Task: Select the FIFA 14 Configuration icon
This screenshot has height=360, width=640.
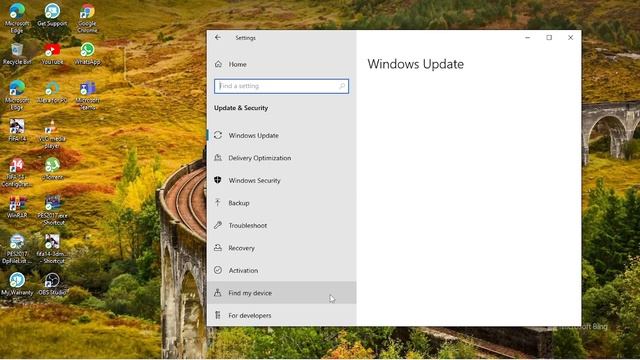Action: click(17, 172)
